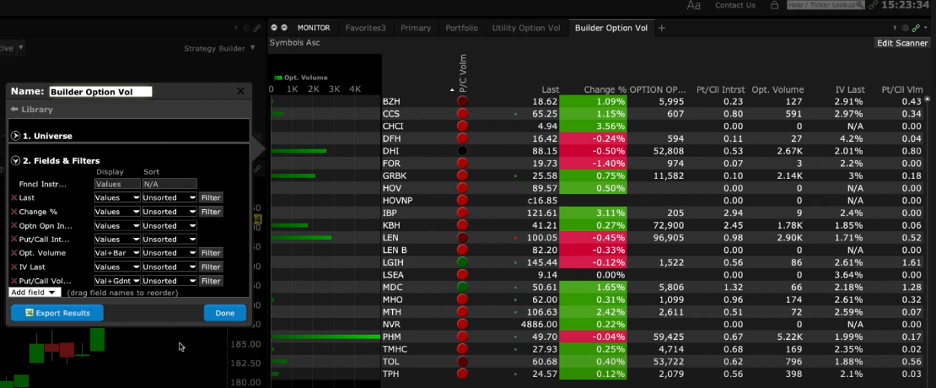Click the Done button

tap(225, 313)
